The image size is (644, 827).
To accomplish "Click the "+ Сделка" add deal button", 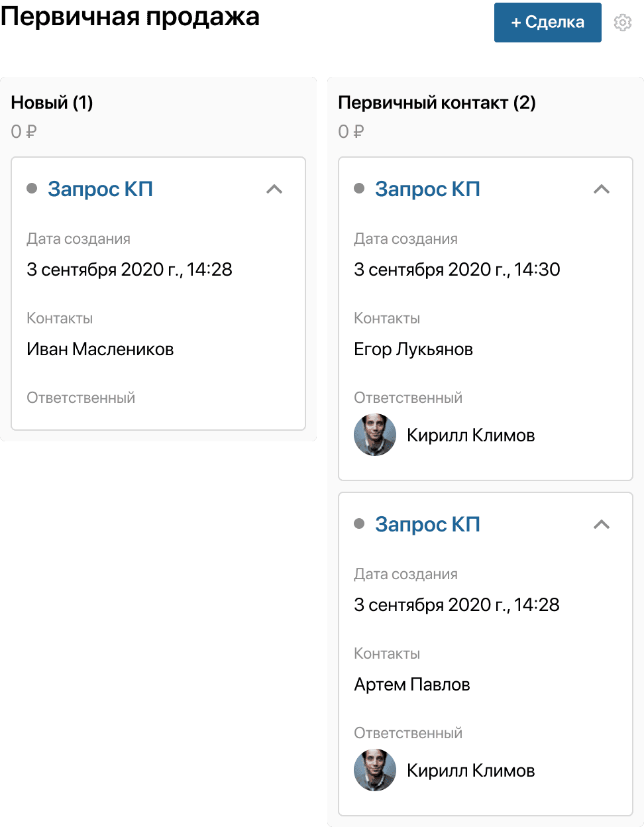I will (x=547, y=23).
